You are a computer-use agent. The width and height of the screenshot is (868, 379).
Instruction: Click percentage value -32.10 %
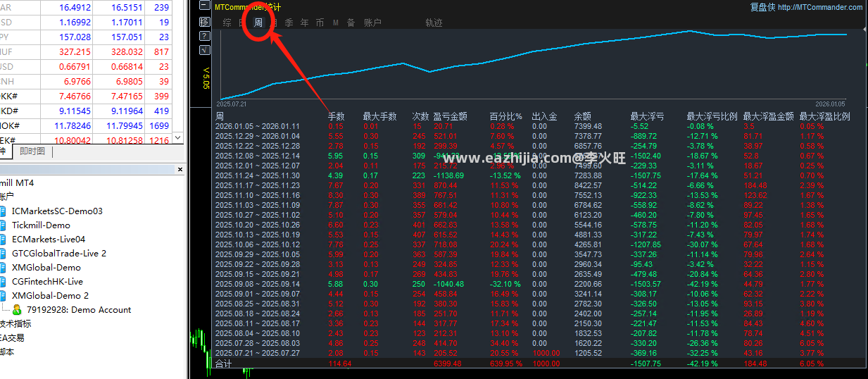pyautogui.click(x=504, y=284)
